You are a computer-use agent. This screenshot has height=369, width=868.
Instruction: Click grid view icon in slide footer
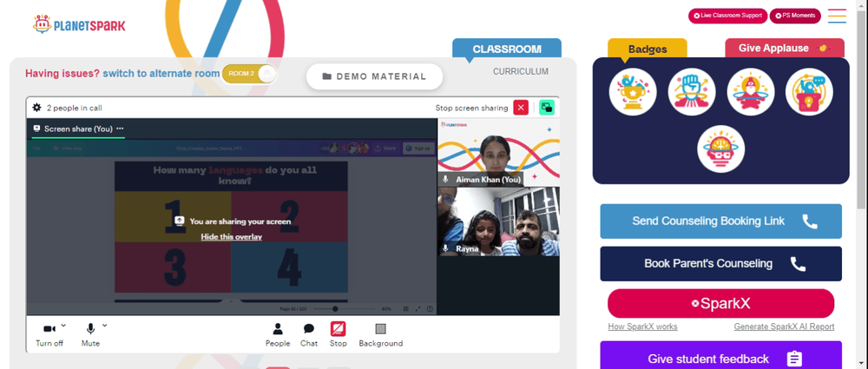(x=405, y=308)
